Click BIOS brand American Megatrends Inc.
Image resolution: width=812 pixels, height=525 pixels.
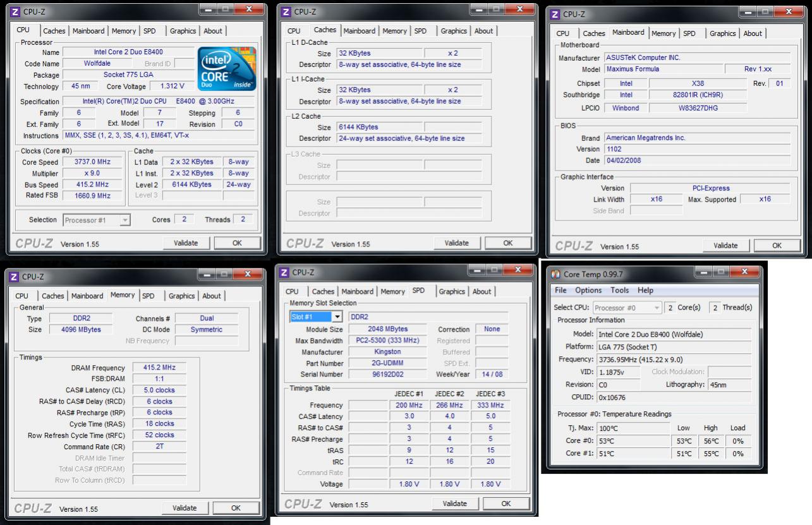(697, 138)
